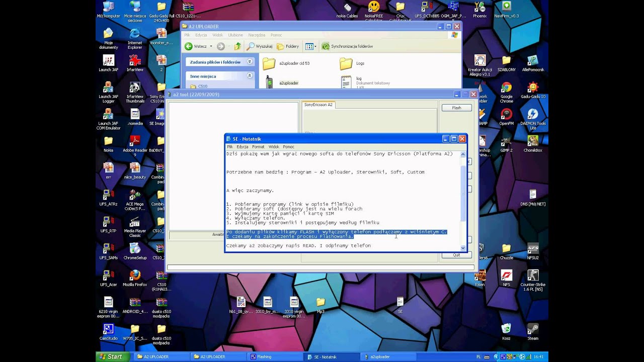Select the GIMP 2 desktop shortcut
Screen dimensions: 644x362
[x=506, y=144]
